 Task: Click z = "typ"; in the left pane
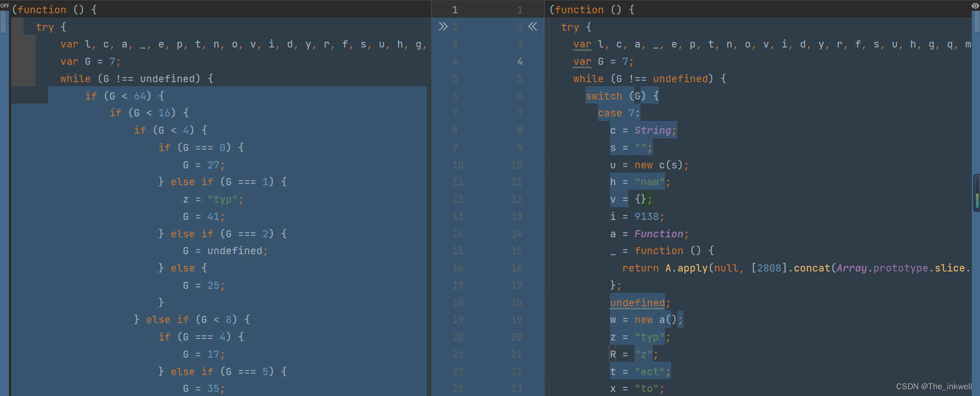[x=213, y=199]
